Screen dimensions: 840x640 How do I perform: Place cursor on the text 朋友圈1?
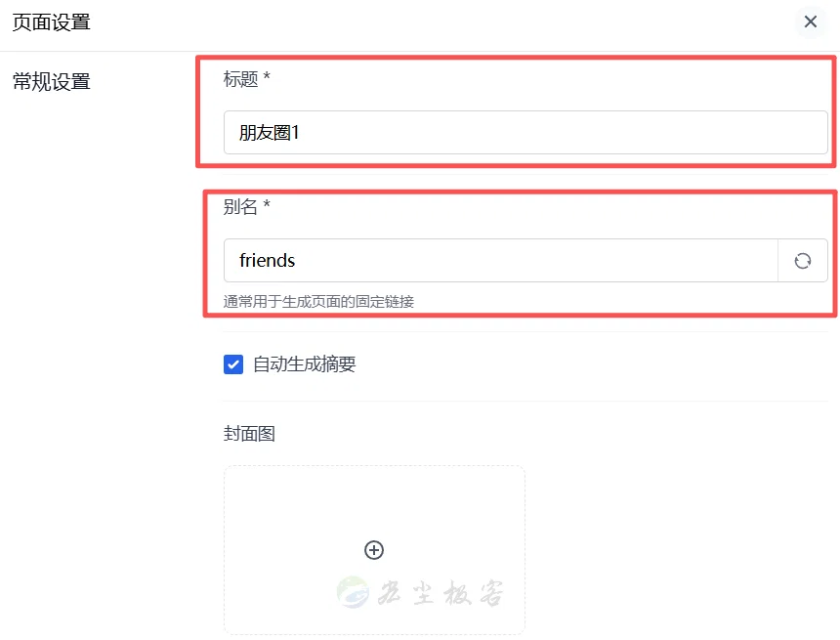click(269, 132)
